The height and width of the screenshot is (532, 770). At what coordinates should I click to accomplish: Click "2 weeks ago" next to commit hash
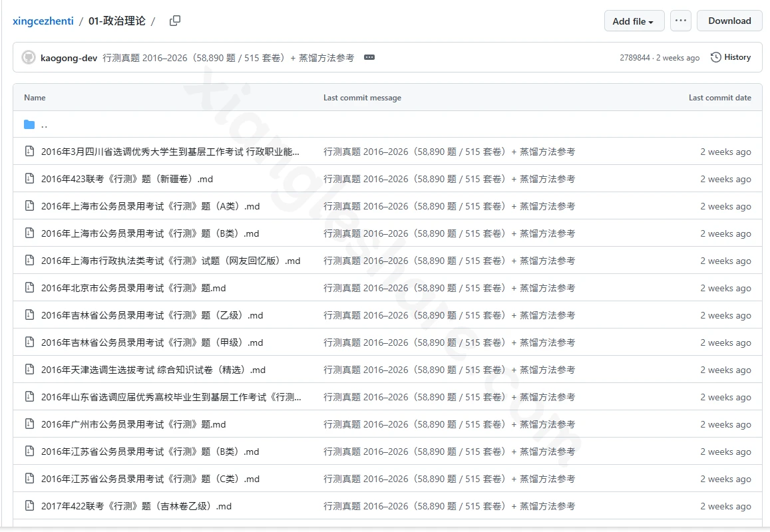click(677, 58)
